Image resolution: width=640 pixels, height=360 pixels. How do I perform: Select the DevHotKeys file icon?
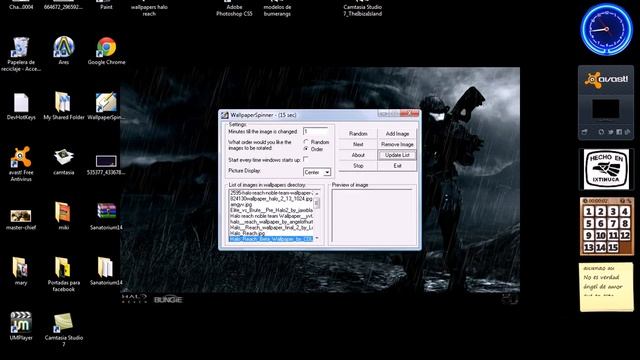coord(21,102)
